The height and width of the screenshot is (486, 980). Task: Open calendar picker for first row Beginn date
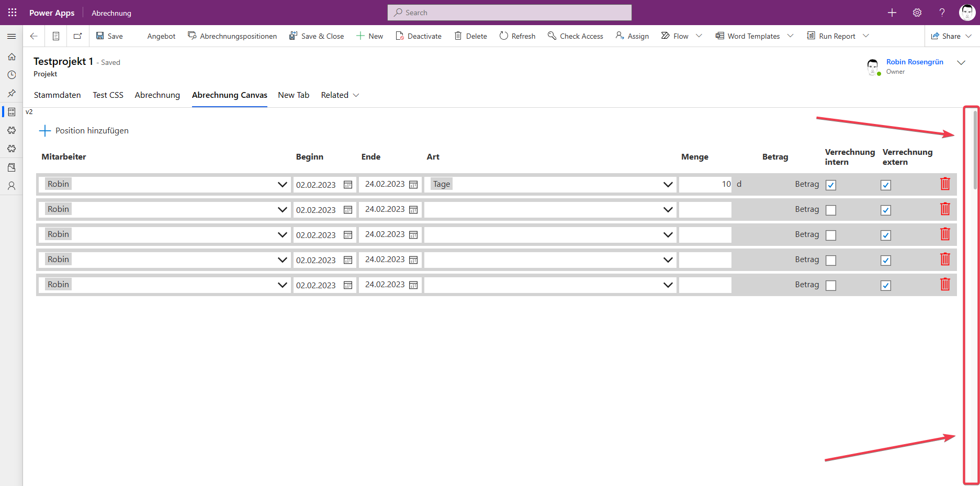348,185
